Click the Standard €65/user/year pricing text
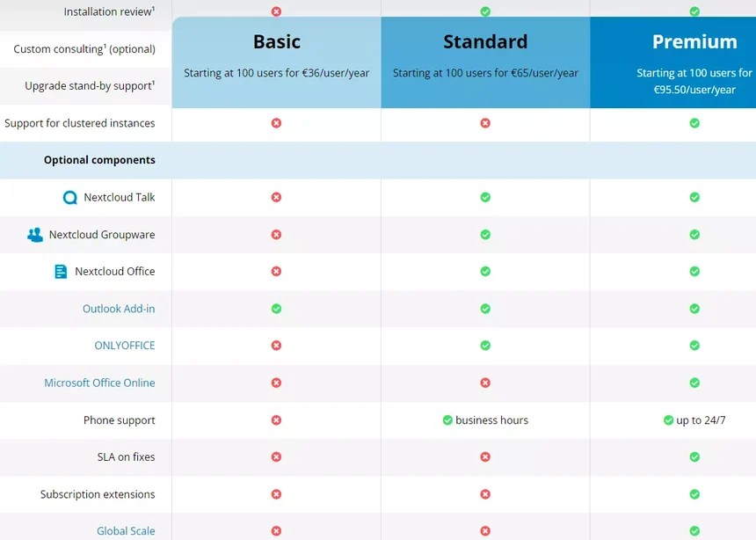The width and height of the screenshot is (756, 540). pyautogui.click(x=485, y=73)
